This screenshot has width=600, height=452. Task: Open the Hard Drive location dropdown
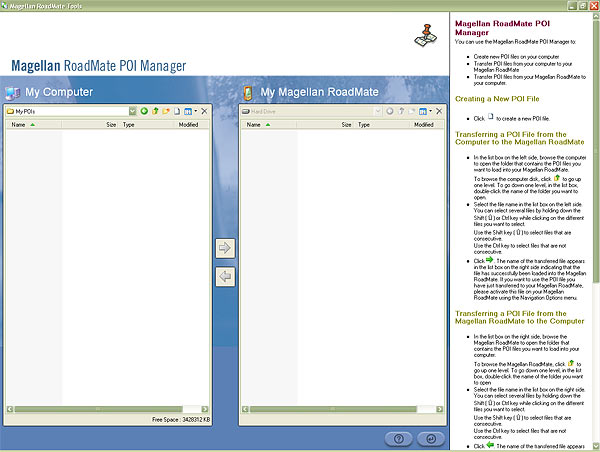(378, 111)
